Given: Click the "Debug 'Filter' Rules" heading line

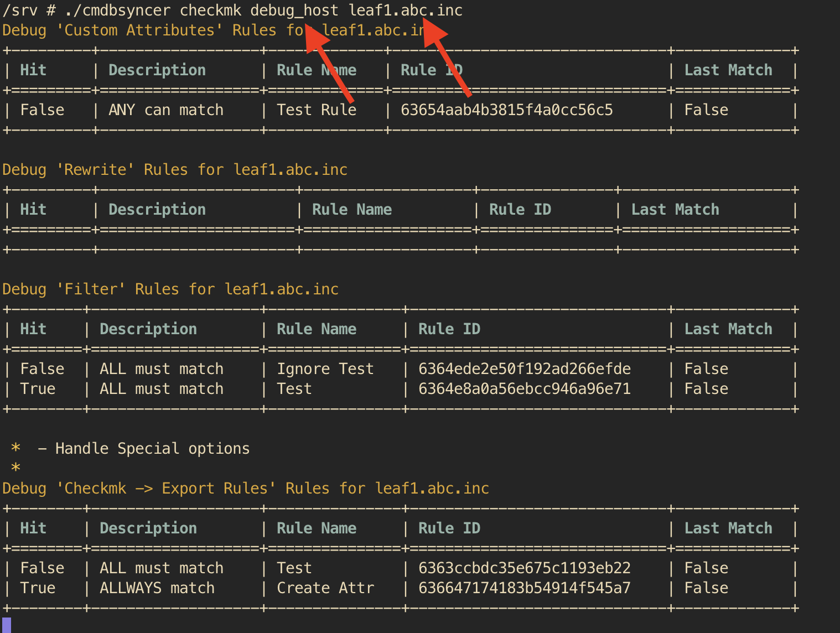Looking at the screenshot, I should 170,289.
